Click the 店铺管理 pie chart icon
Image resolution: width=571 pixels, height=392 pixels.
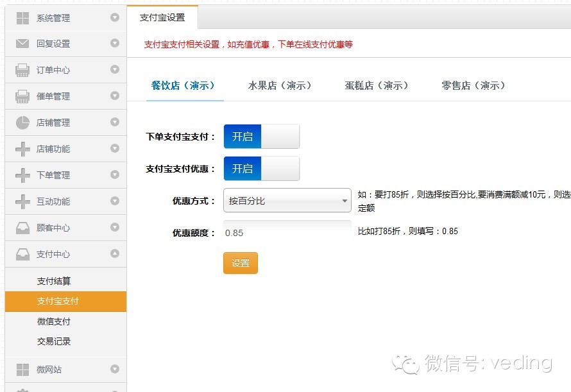pos(22,123)
